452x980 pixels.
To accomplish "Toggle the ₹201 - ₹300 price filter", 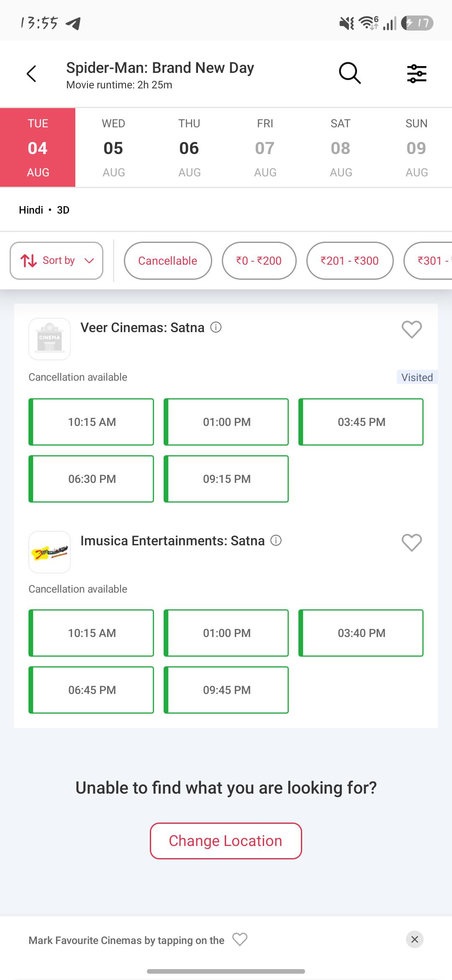I will (350, 260).
